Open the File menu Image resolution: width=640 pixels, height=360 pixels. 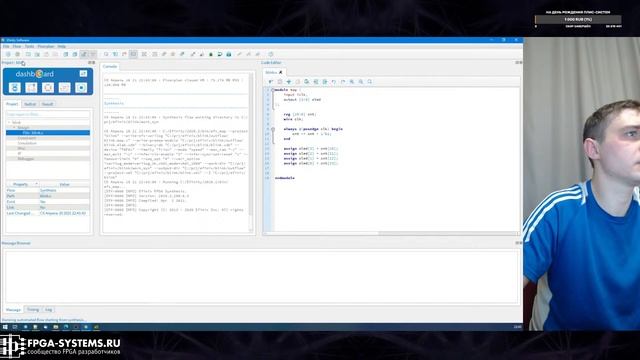click(x=6, y=47)
